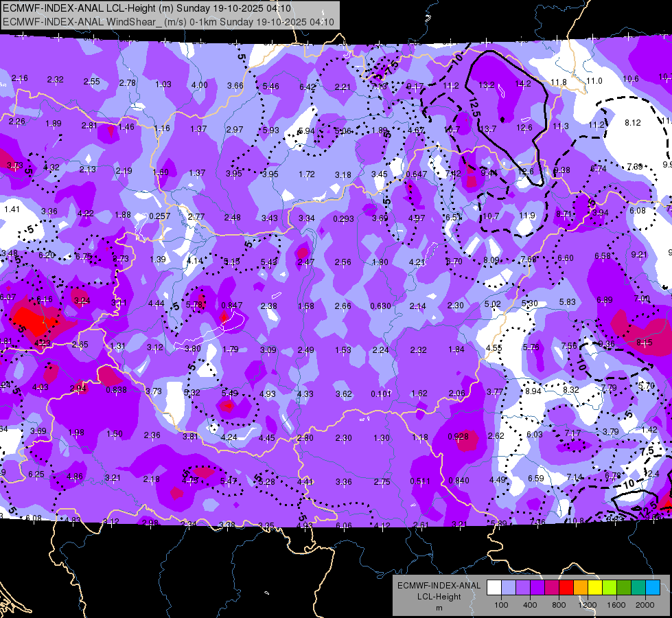Click the 800 tick label in legend
The height and width of the screenshot is (618, 672).
click(559, 605)
